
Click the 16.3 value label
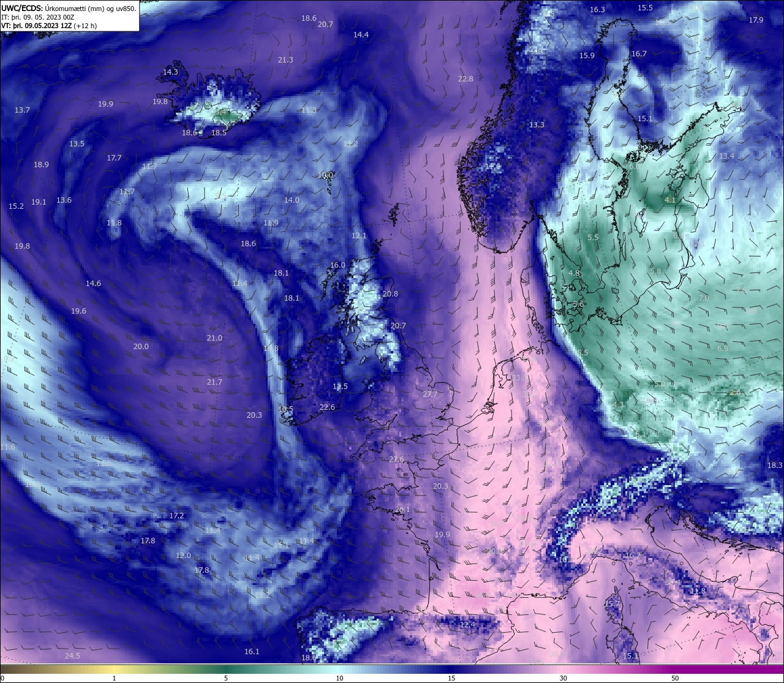597,10
